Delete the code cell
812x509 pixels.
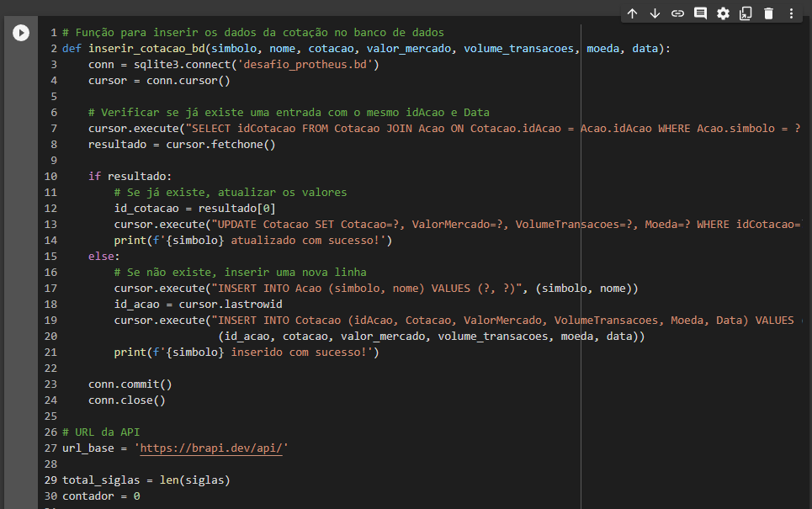768,13
